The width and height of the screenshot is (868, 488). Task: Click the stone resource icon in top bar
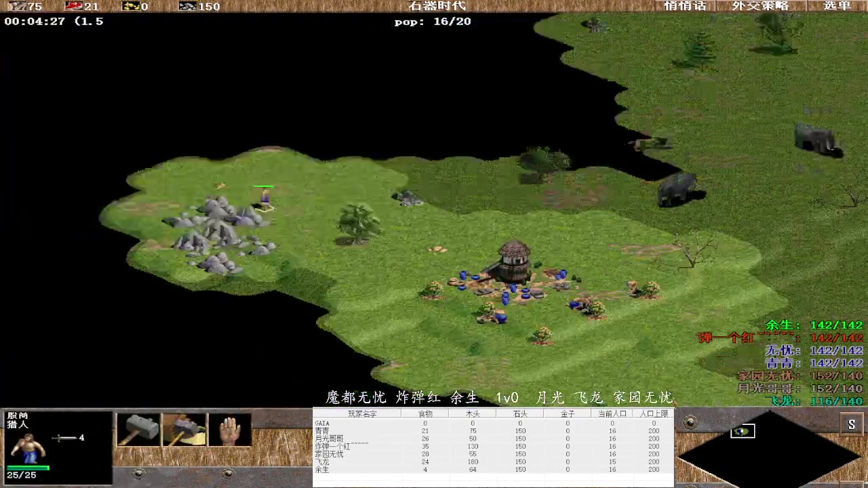[x=187, y=6]
